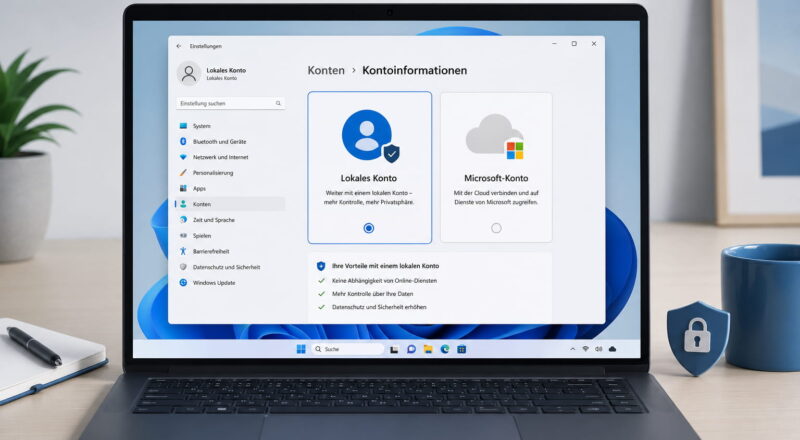Viewport: 800px width, 440px height.
Task: Click the blue user icon with shield
Action: (x=370, y=136)
